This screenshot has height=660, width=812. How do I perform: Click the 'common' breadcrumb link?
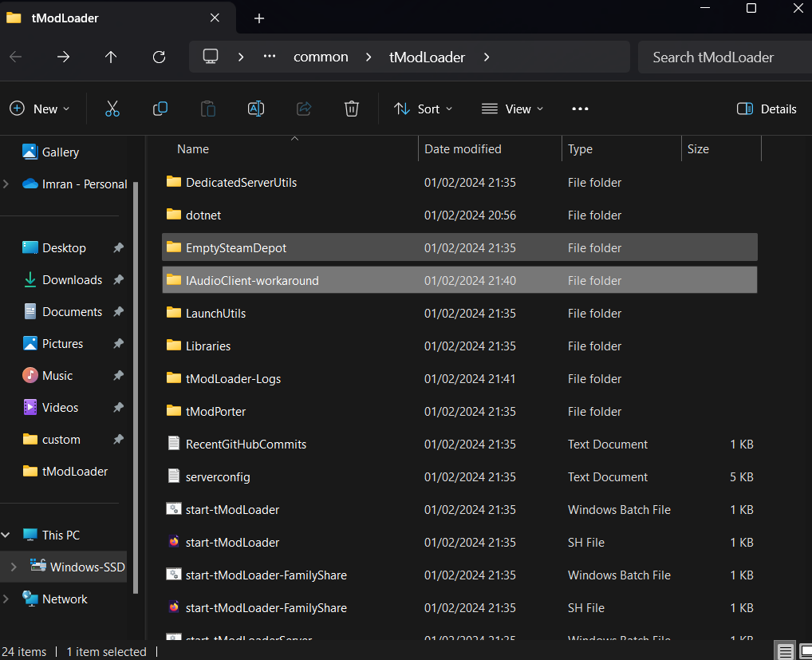[321, 57]
